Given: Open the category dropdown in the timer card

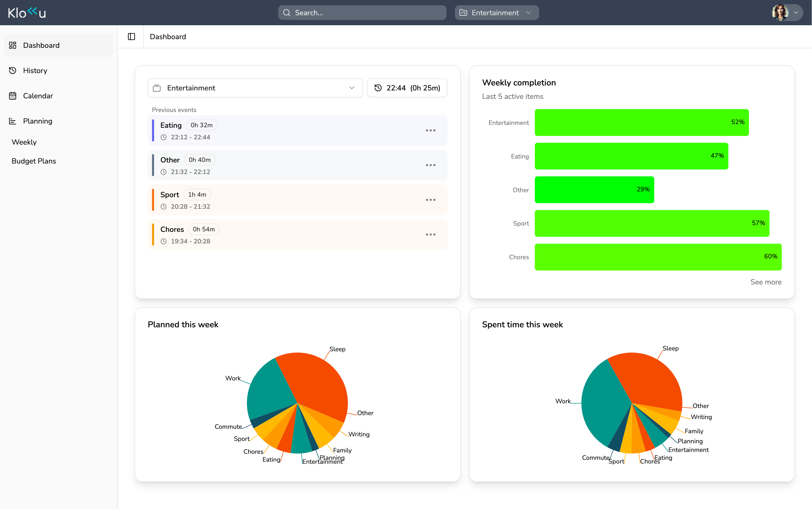Looking at the screenshot, I should pos(352,88).
